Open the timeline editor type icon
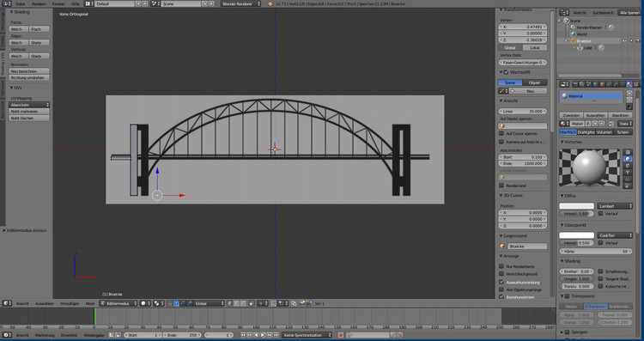This screenshot has width=644, height=341. (x=6, y=335)
